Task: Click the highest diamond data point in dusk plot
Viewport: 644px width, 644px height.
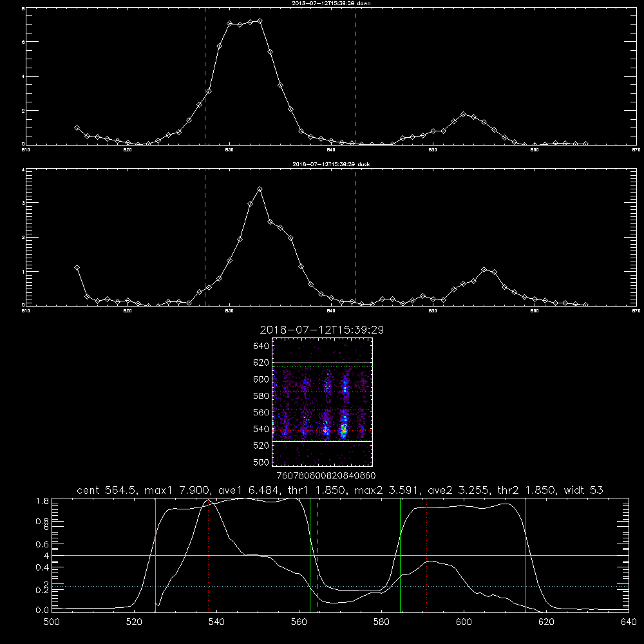Action: tap(260, 189)
